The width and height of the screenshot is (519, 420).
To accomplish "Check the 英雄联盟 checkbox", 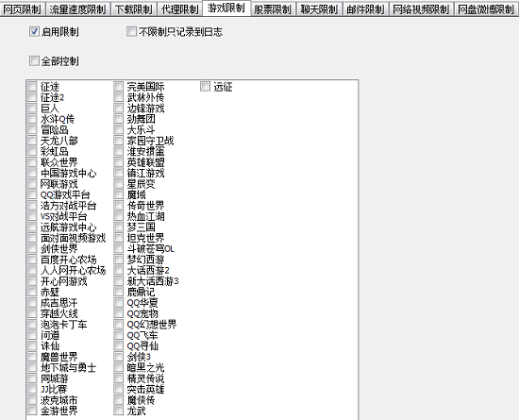I will point(119,162).
